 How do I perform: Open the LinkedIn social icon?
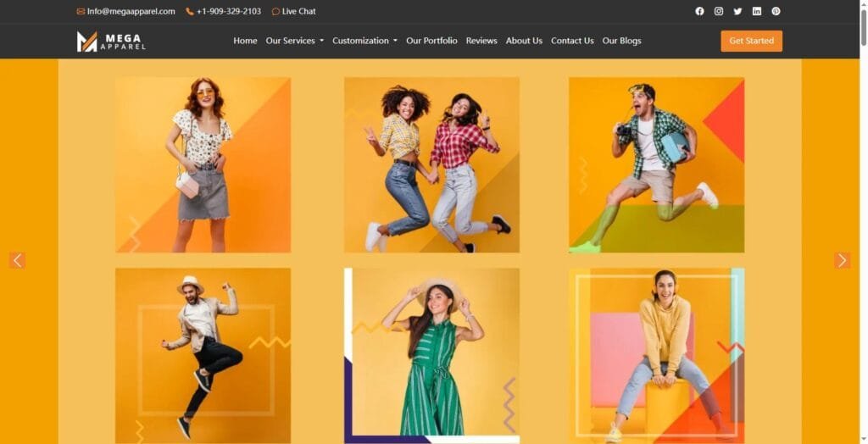(x=757, y=11)
